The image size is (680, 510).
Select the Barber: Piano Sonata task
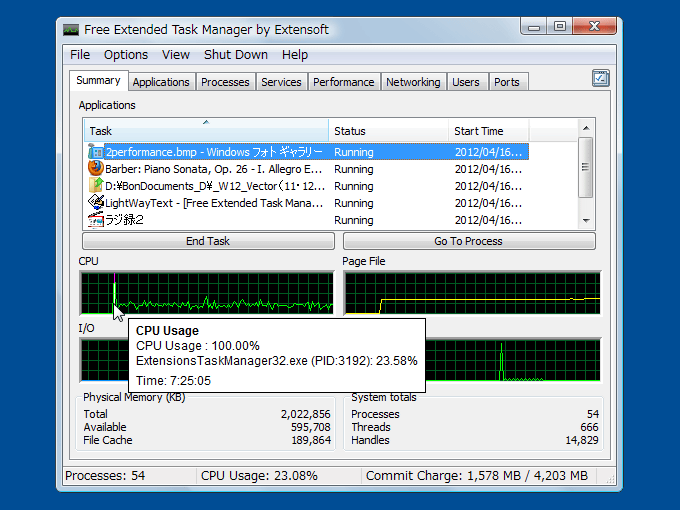click(307, 169)
